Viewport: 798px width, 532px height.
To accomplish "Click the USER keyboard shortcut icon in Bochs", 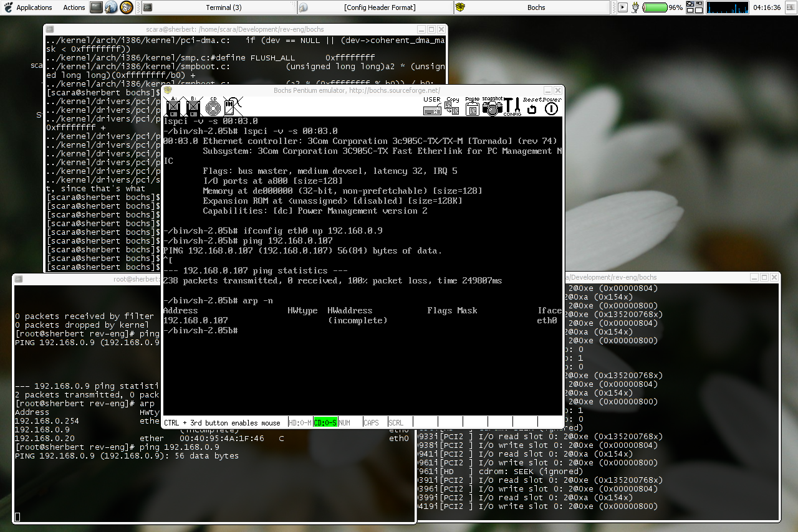I will click(432, 107).
